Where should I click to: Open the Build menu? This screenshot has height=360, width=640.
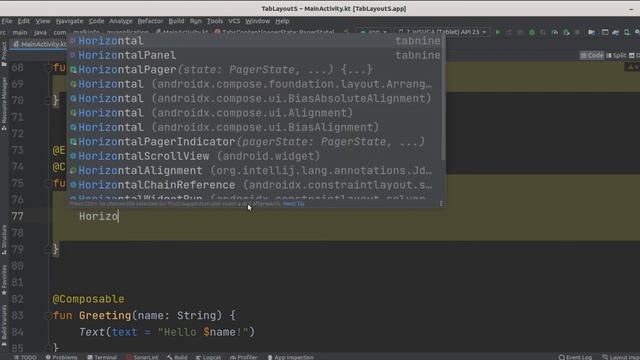[x=176, y=21]
